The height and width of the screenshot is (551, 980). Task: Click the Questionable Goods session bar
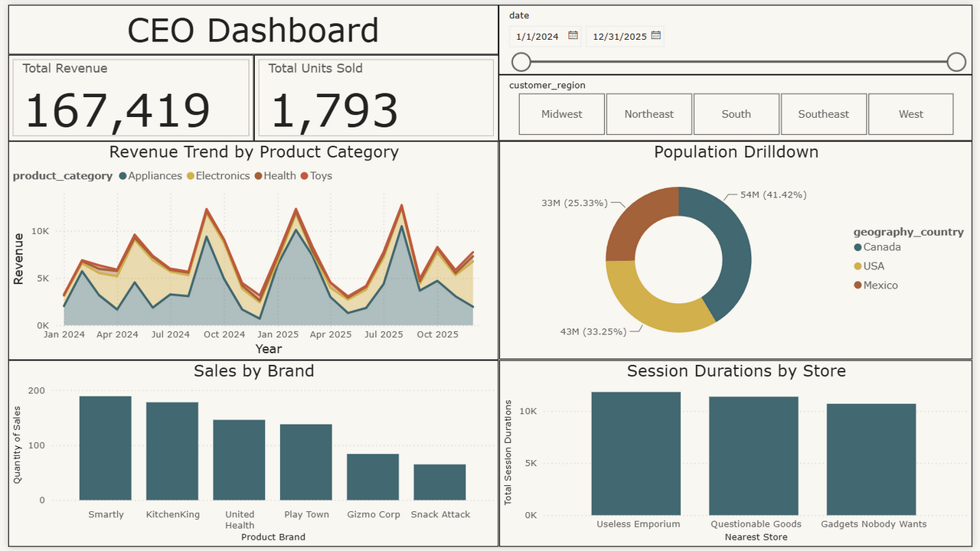point(753,456)
